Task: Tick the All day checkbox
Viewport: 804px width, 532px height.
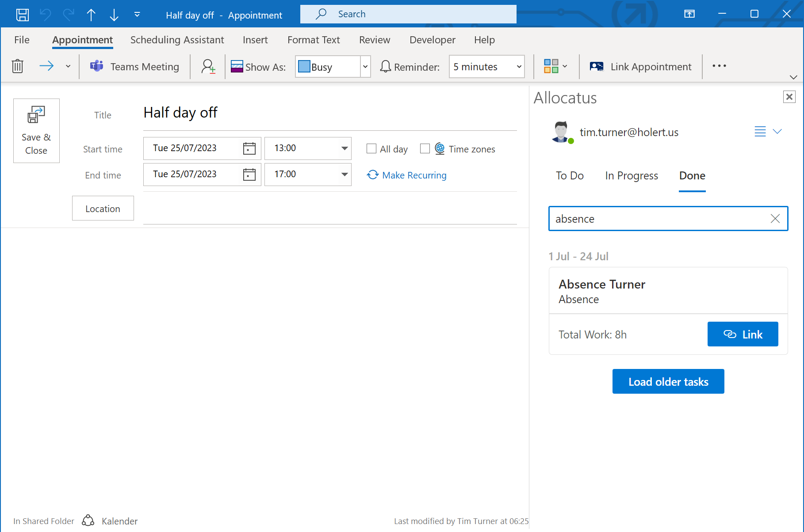Action: pos(371,149)
